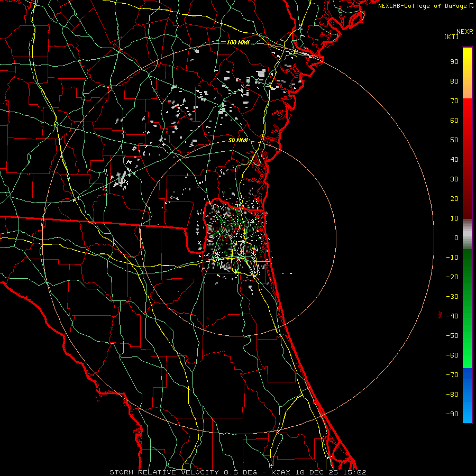This screenshot has width=476, height=476.
Task: Click the 15:02 timestamp in the caption
Action: (x=355, y=472)
